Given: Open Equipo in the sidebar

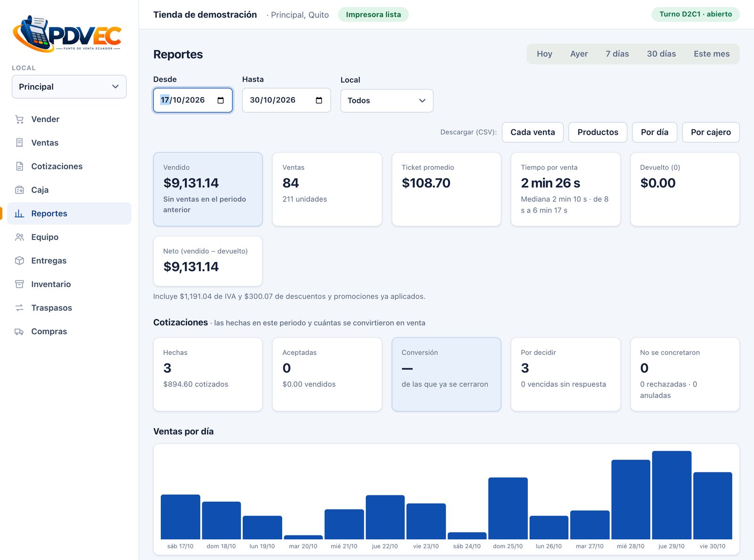Looking at the screenshot, I should point(69,237).
